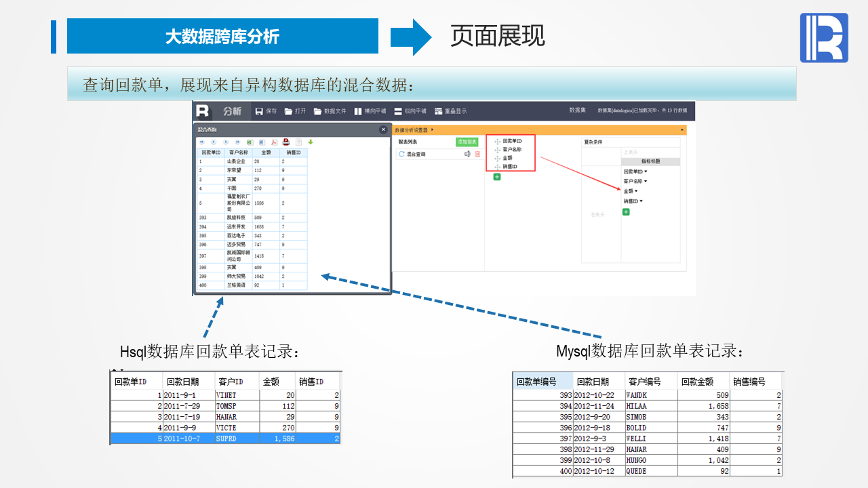The image size is (868, 488).
Task: Print the report using printer icon
Action: [x=286, y=142]
